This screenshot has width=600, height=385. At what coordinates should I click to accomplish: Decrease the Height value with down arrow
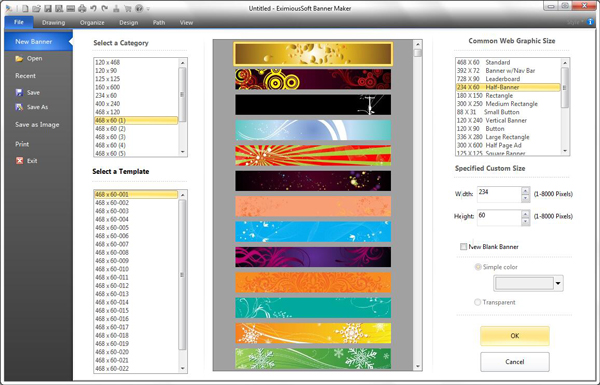[x=525, y=221]
